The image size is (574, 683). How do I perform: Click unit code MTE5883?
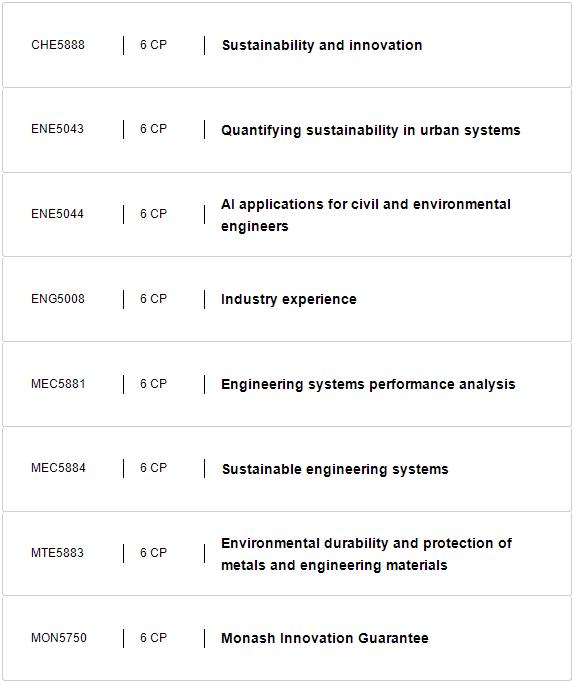(57, 553)
